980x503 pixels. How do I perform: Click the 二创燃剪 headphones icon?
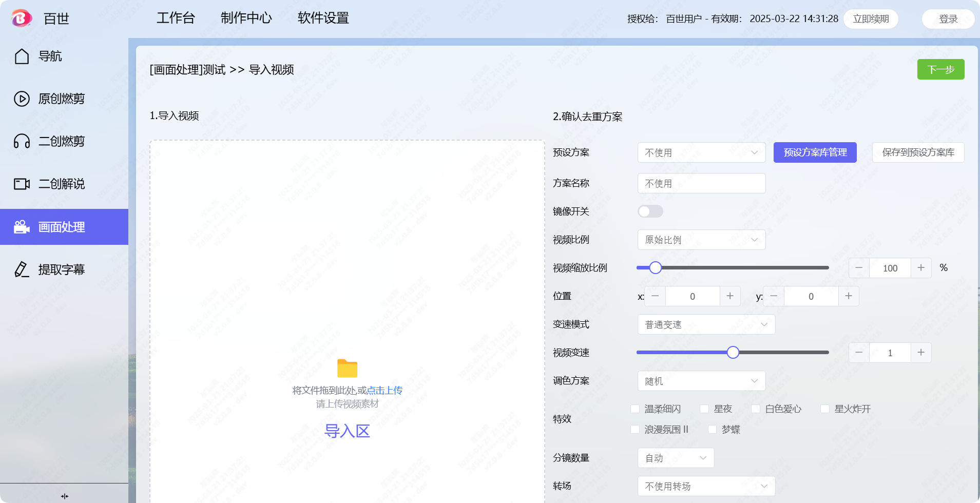22,141
